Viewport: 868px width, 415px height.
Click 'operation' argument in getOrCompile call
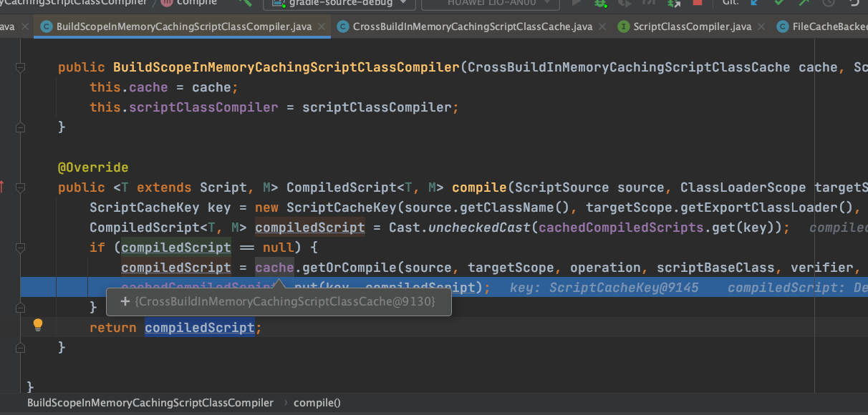pos(605,268)
